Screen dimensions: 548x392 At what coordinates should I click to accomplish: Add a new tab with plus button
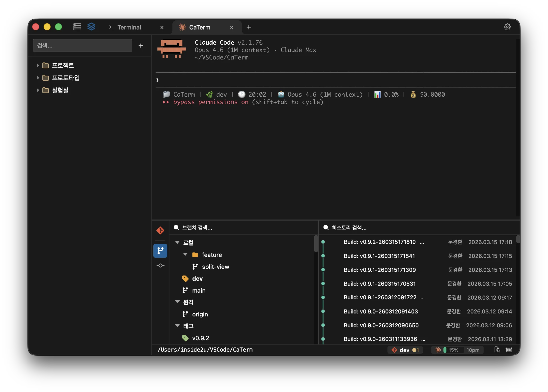click(249, 27)
